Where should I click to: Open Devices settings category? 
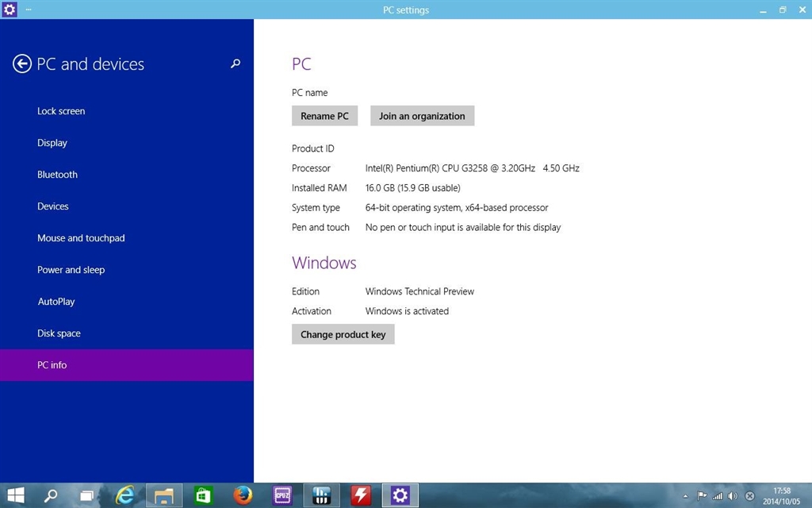coord(53,206)
